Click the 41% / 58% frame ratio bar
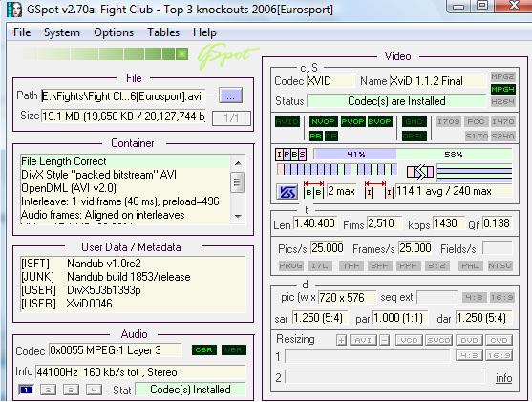 (x=413, y=155)
